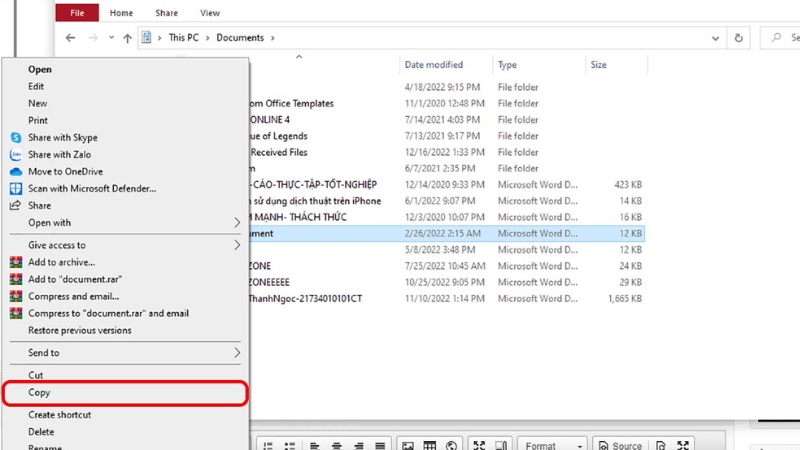Insert image using the editor toolbar
Image resolution: width=800 pixels, height=450 pixels.
click(x=408, y=445)
